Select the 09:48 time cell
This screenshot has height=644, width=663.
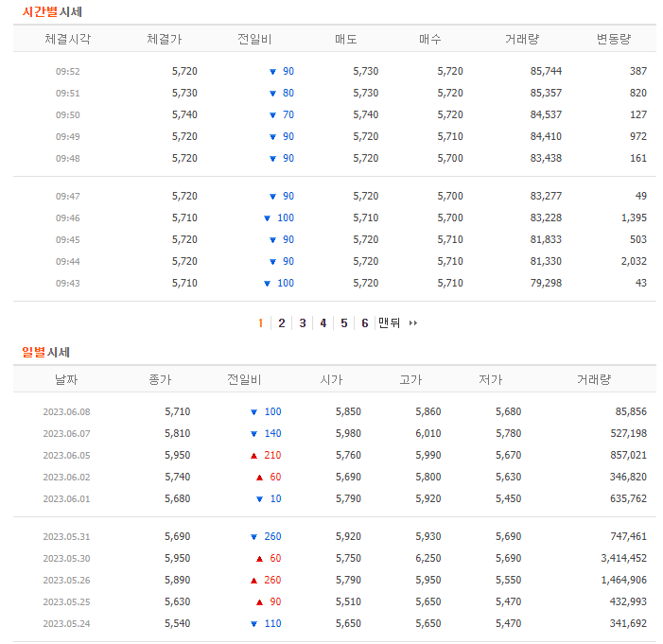coord(68,159)
